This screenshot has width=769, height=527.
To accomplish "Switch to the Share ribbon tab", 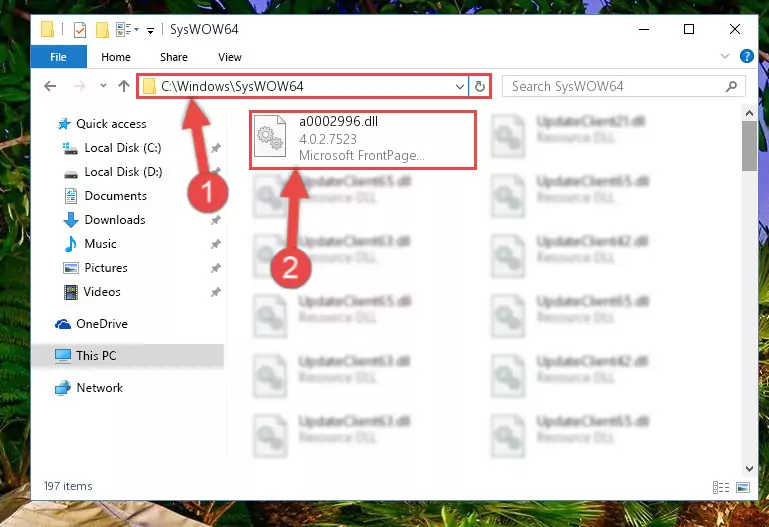I will point(174,57).
